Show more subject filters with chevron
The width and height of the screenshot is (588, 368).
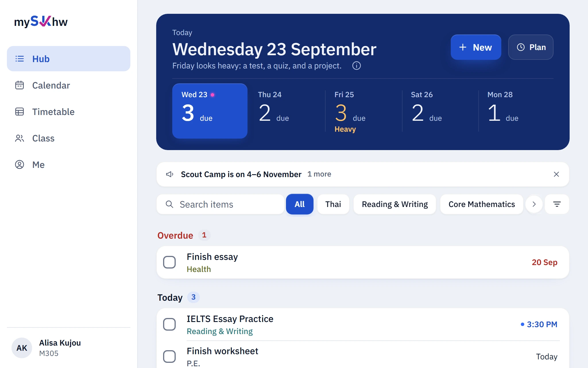coord(534,204)
